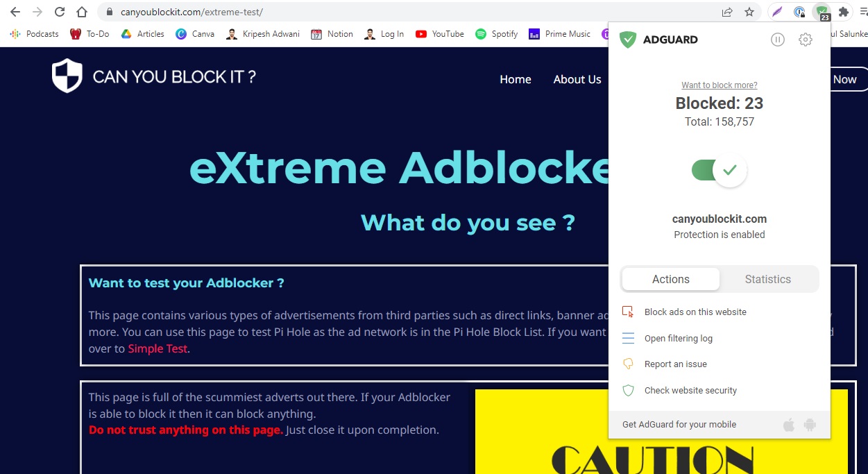Switch to the Statistics tab
Viewport: 868px width, 474px height.
point(767,279)
